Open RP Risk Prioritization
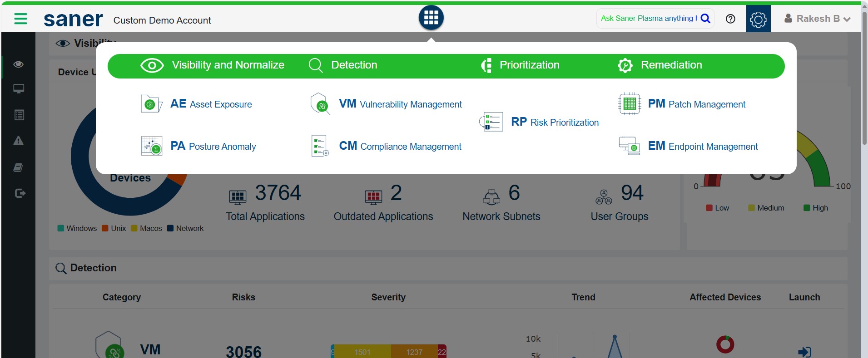The height and width of the screenshot is (358, 868). (555, 122)
